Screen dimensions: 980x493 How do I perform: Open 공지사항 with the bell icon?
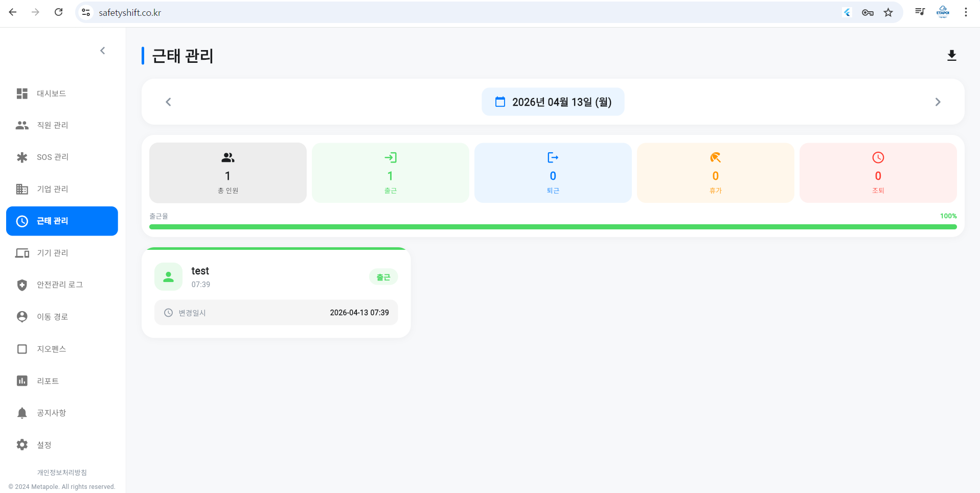pyautogui.click(x=22, y=413)
